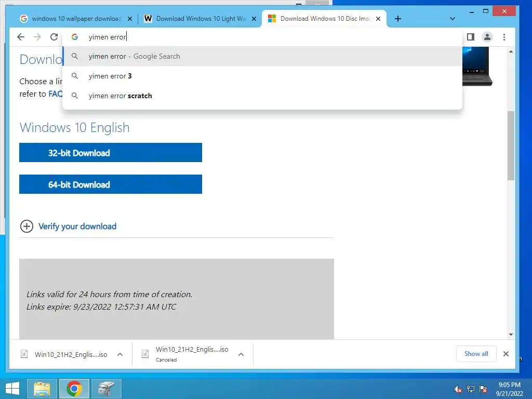Open a new tab with plus button
The image size is (532, 399).
pos(398,19)
